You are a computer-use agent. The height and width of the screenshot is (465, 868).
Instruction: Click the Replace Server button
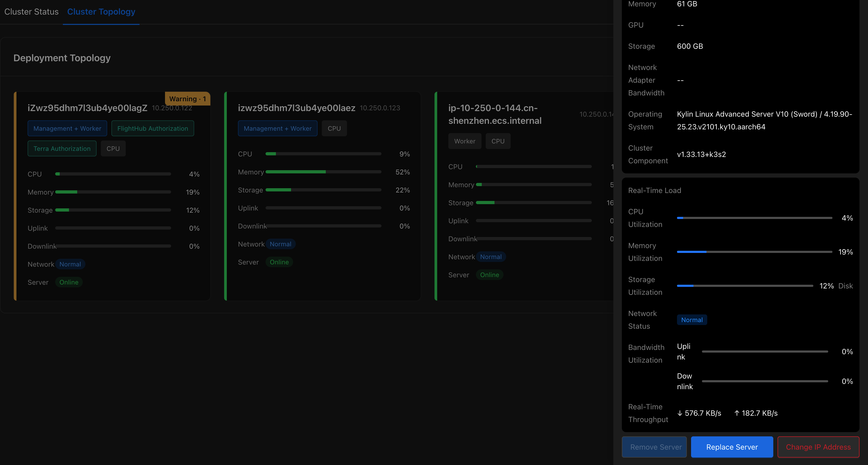732,447
